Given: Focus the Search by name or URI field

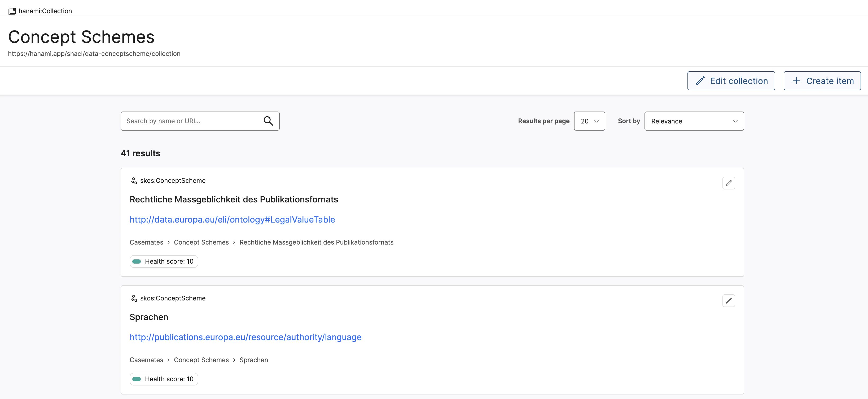Looking at the screenshot, I should click(x=200, y=121).
